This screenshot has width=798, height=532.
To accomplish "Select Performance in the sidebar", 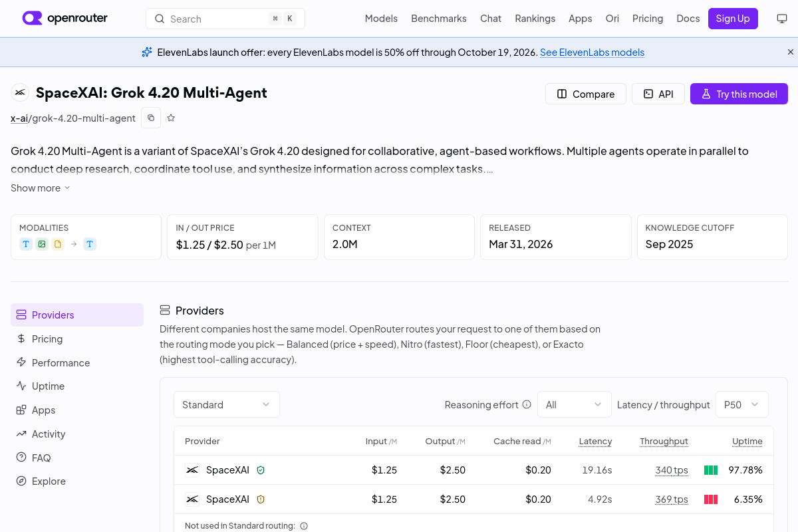I will point(77,363).
